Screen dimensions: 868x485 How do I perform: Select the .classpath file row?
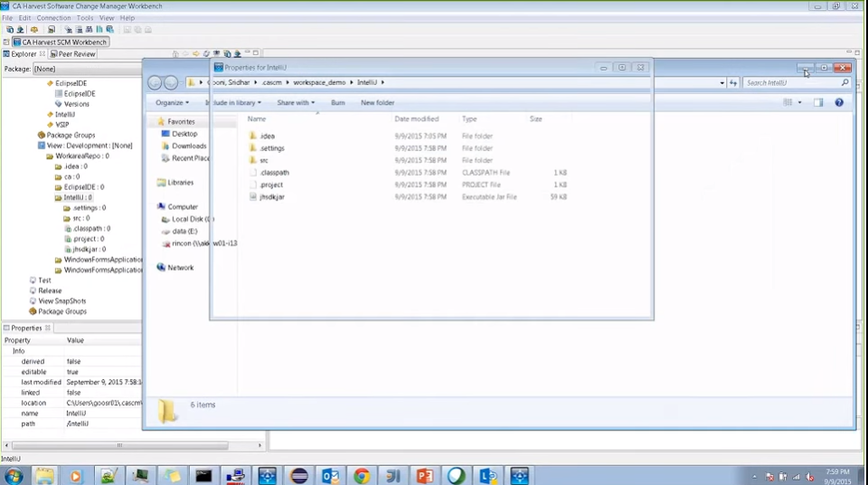coord(408,173)
